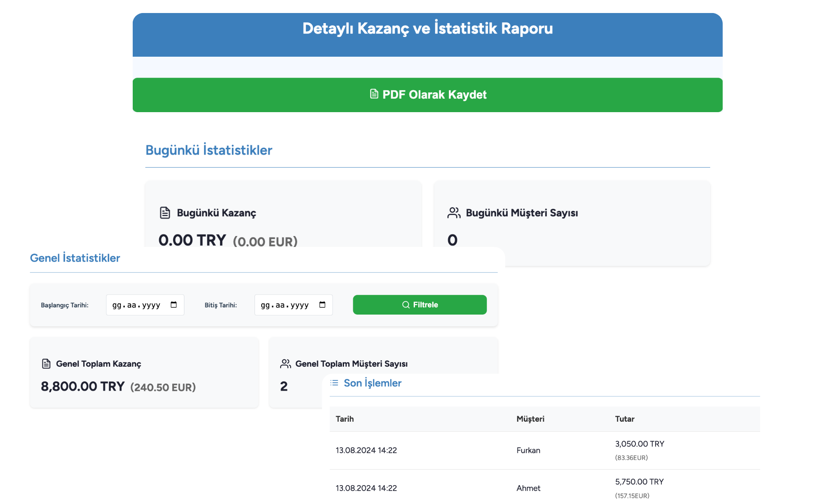840x504 pixels.
Task: Select the Furkan transaction row
Action: [528, 450]
